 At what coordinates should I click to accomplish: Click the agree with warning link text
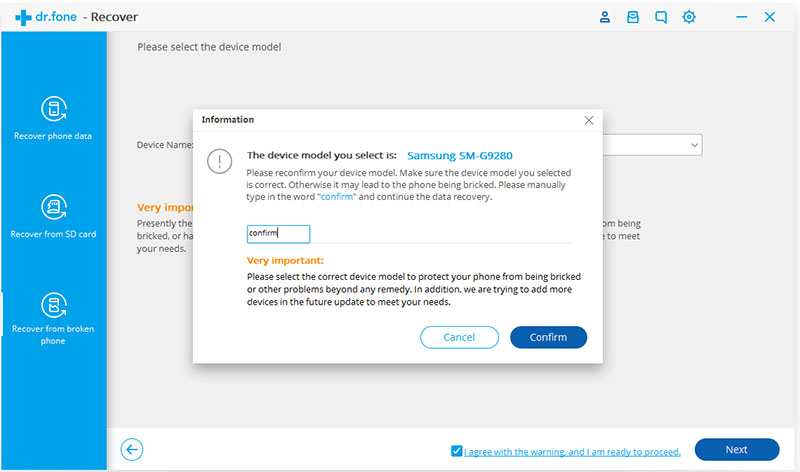[572, 452]
